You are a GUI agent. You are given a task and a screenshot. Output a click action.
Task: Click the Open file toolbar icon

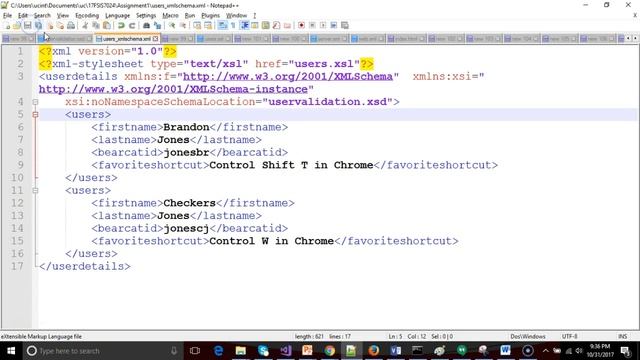[17, 25]
